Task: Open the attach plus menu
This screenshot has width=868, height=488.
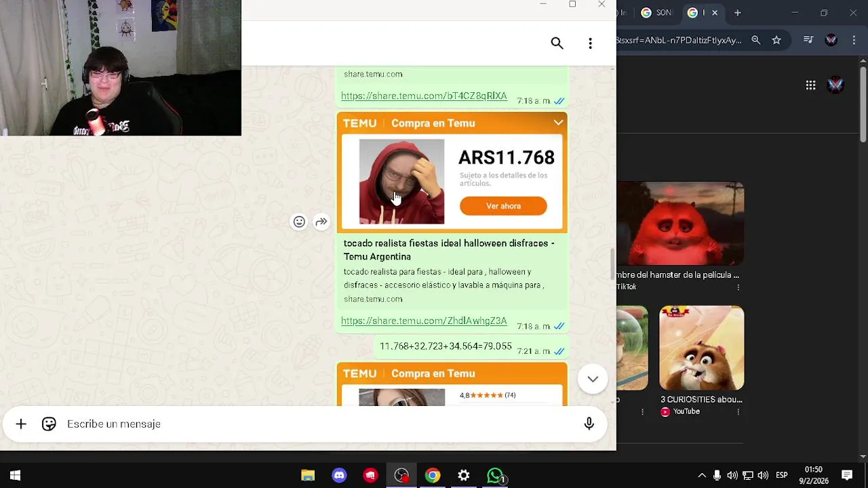Action: 21,424
